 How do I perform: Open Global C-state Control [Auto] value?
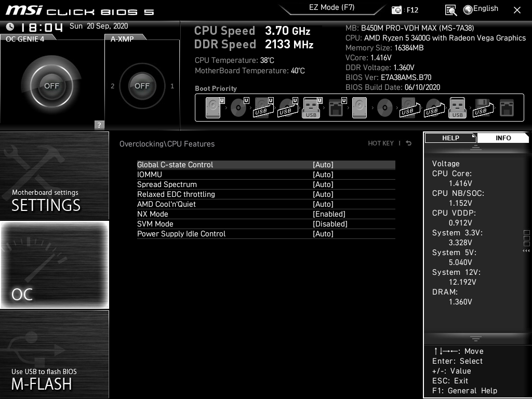point(323,165)
